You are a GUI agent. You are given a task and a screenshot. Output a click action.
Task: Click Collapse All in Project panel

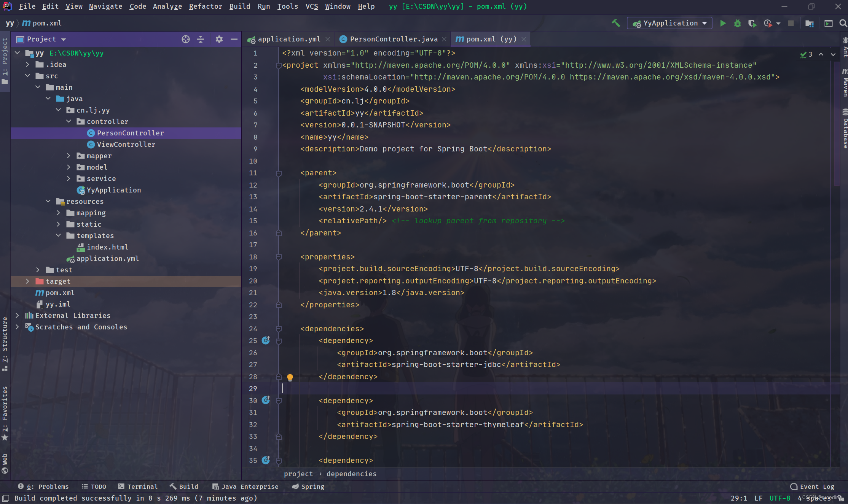201,39
